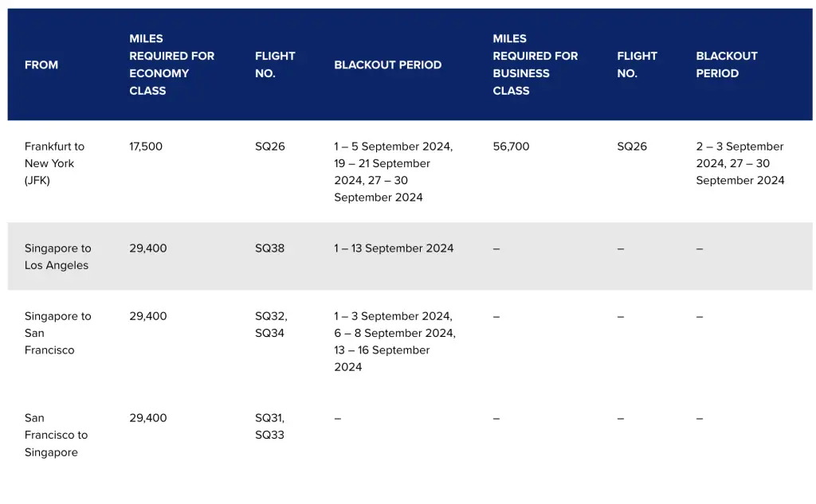Image resolution: width=816 pixels, height=504 pixels.
Task: Click SQ26 in the business class flight column
Action: (x=632, y=147)
